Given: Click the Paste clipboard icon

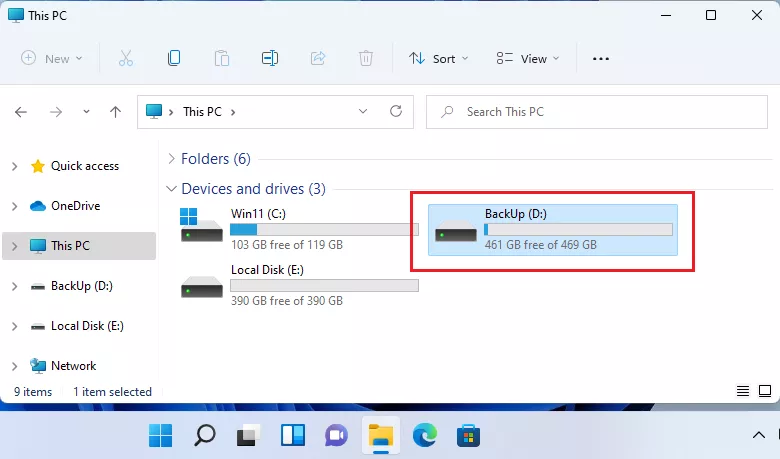Looking at the screenshot, I should (221, 58).
